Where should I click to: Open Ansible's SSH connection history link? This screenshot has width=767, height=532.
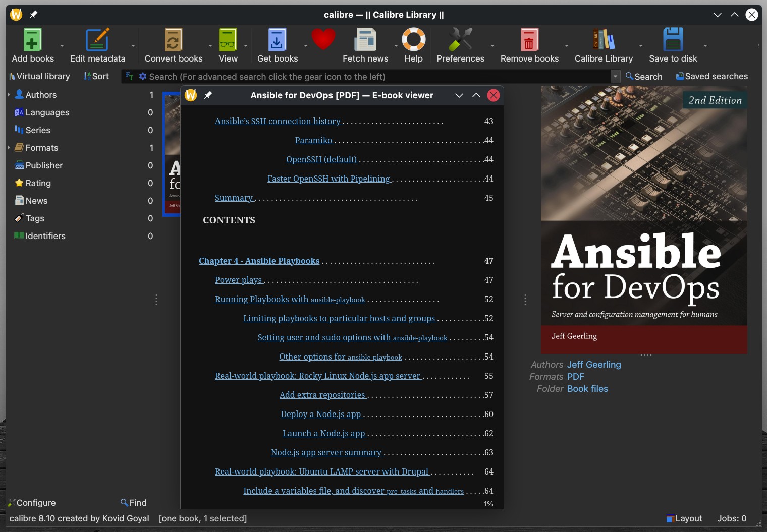click(x=278, y=121)
